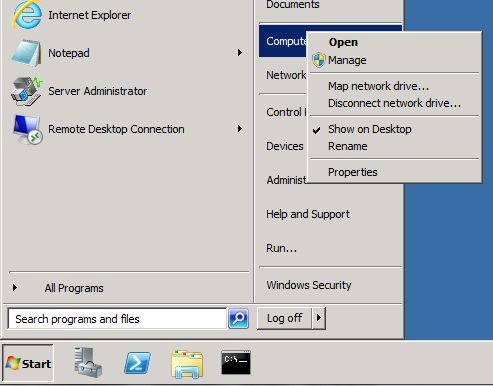Image resolution: width=493 pixels, height=386 pixels.
Task: Click the Remote Desktop Connection icon
Action: pos(28,129)
